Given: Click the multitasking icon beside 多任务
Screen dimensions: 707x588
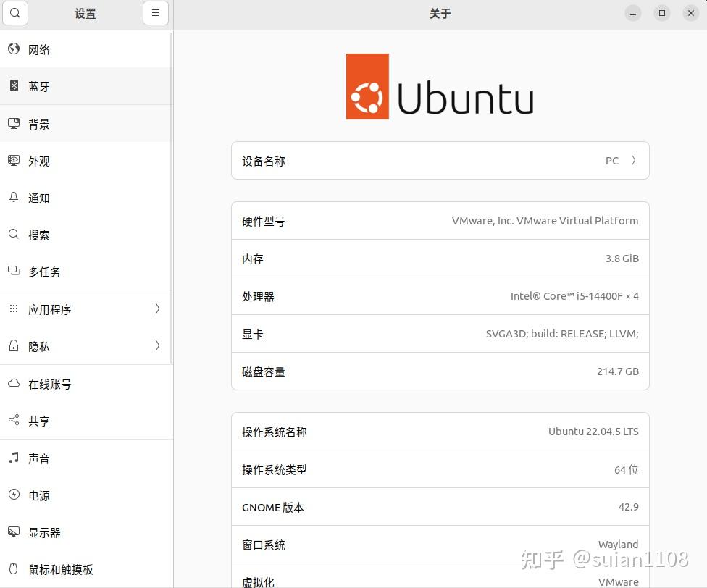Looking at the screenshot, I should tap(14, 271).
